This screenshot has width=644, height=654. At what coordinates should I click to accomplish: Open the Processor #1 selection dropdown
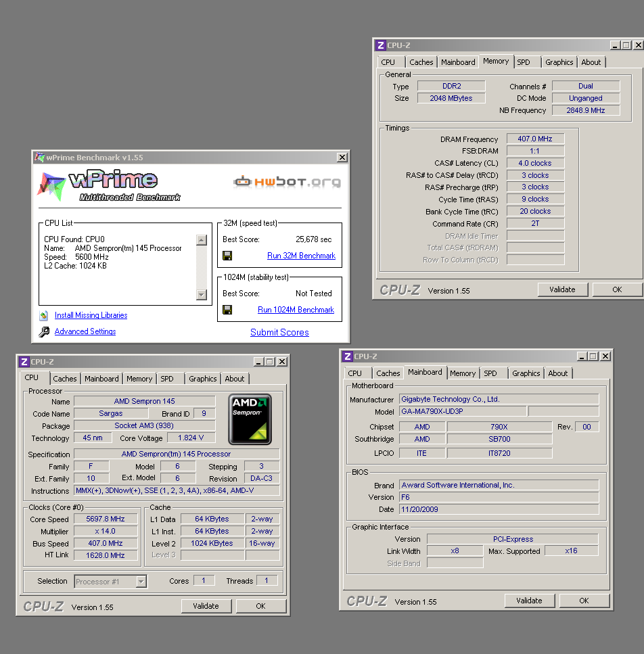pyautogui.click(x=141, y=581)
